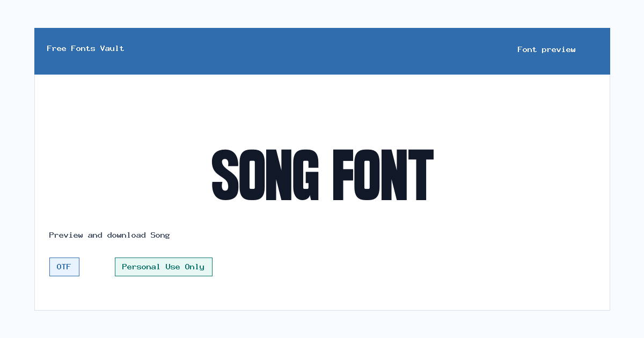Click the SONG FONT preview heading
Screen dimensions: 644x338
[x=322, y=175]
